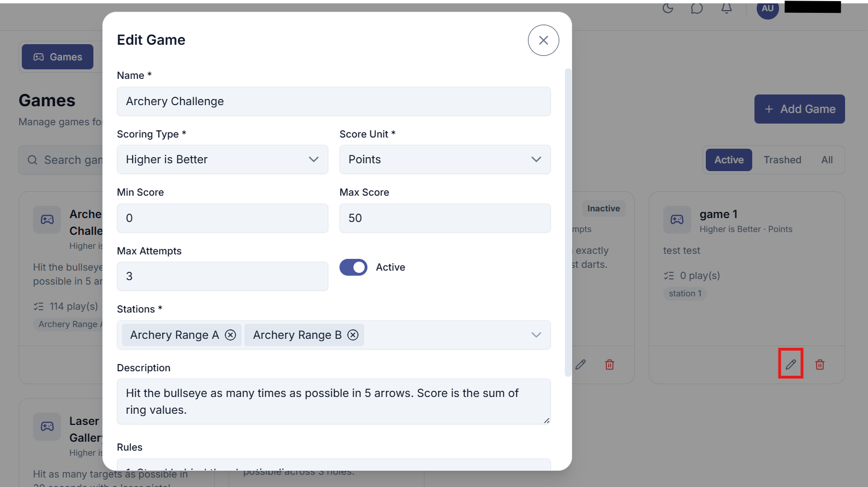Click the AU user avatar

click(x=767, y=9)
